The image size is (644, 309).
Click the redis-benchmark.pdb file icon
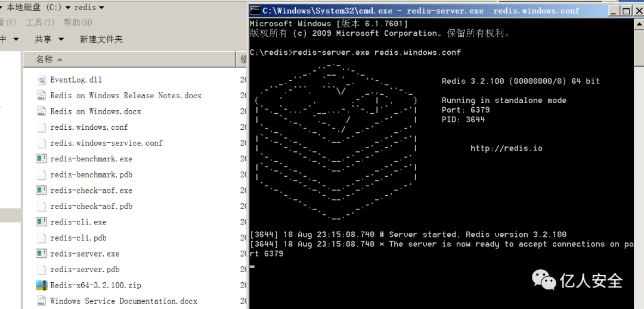point(41,174)
